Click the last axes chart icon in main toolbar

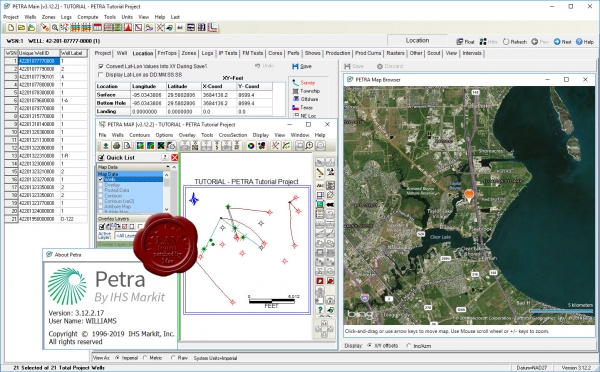(213, 28)
